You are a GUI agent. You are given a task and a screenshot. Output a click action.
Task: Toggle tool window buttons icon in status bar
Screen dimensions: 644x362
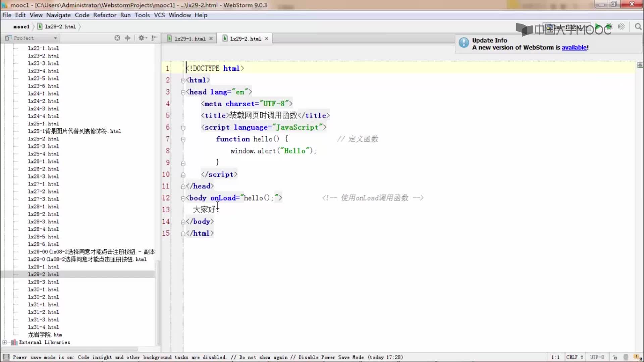pos(6,357)
